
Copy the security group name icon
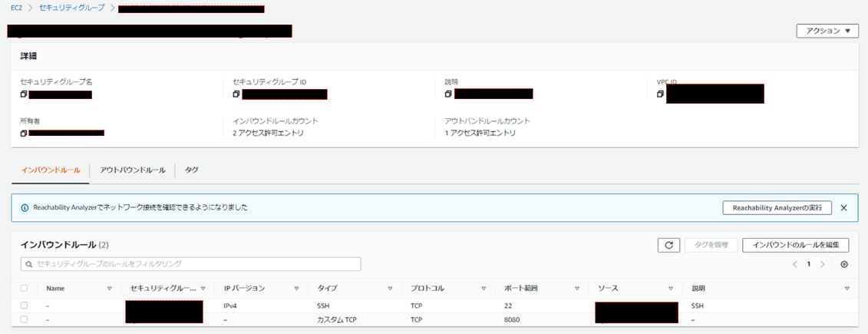click(24, 94)
